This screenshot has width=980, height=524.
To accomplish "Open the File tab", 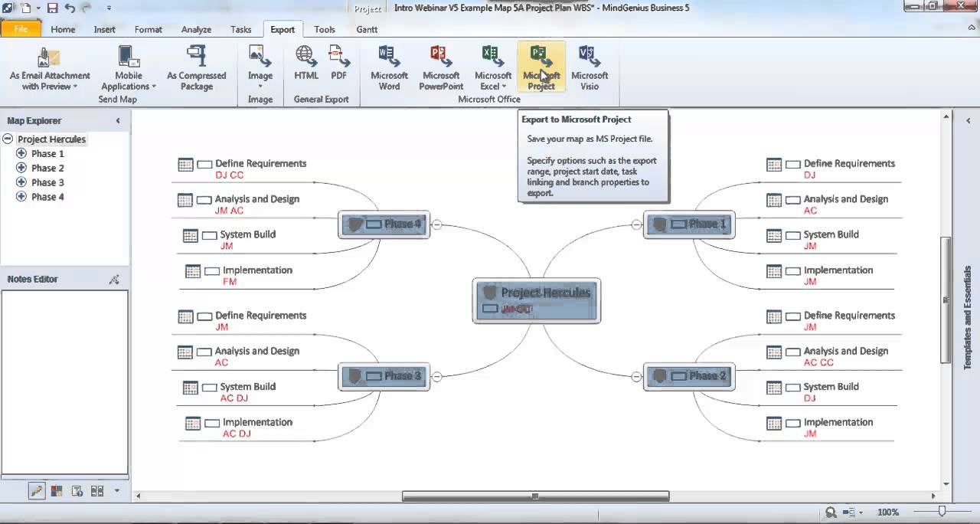I will click(21, 29).
